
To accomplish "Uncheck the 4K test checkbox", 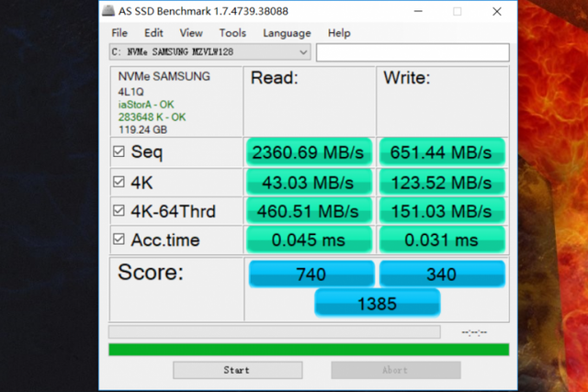I will point(119,182).
